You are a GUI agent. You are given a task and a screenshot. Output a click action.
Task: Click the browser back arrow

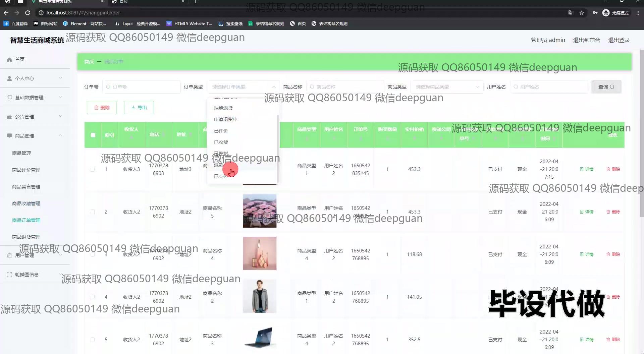6,13
